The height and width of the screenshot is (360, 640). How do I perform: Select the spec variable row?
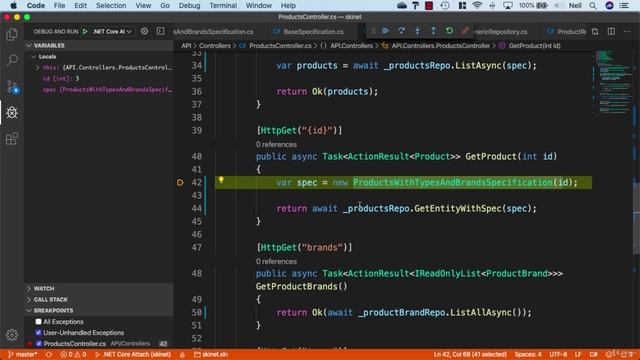click(99, 89)
